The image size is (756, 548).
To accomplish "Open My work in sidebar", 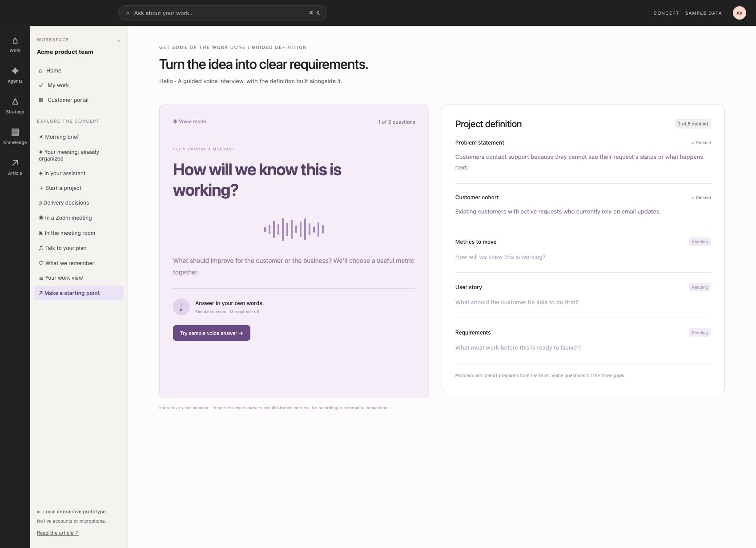I will coord(79,85).
